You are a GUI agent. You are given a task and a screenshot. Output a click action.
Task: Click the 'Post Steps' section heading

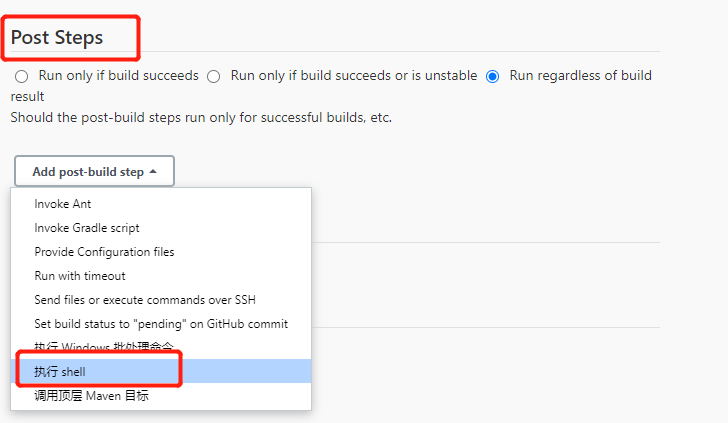tap(57, 38)
